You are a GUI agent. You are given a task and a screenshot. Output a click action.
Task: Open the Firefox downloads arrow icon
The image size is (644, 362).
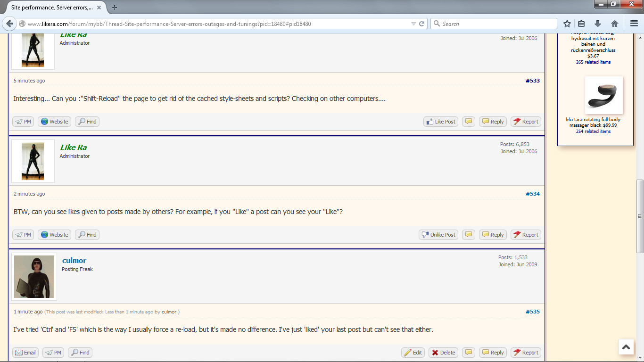[x=598, y=24]
